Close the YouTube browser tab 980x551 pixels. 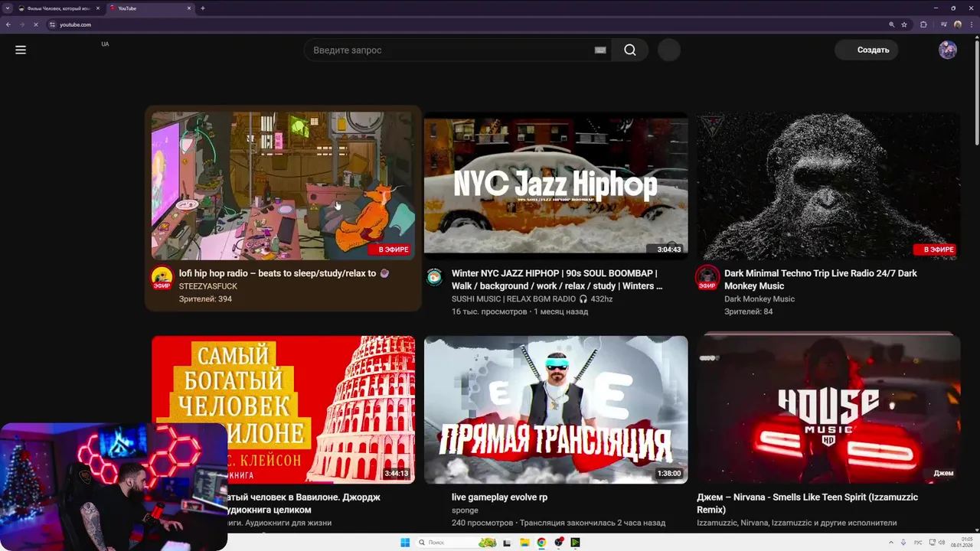click(x=189, y=8)
